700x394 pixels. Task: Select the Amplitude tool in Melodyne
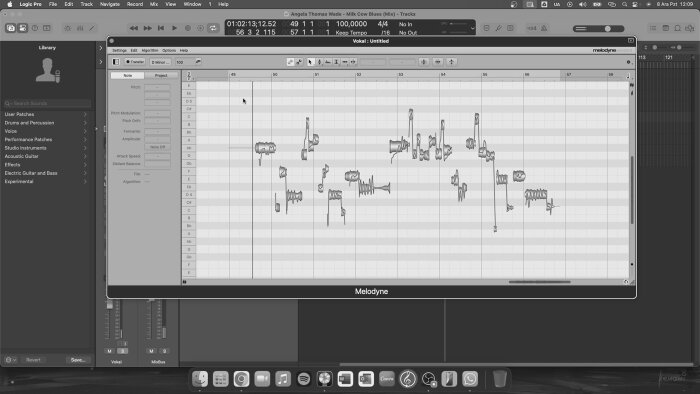pyautogui.click(x=336, y=62)
